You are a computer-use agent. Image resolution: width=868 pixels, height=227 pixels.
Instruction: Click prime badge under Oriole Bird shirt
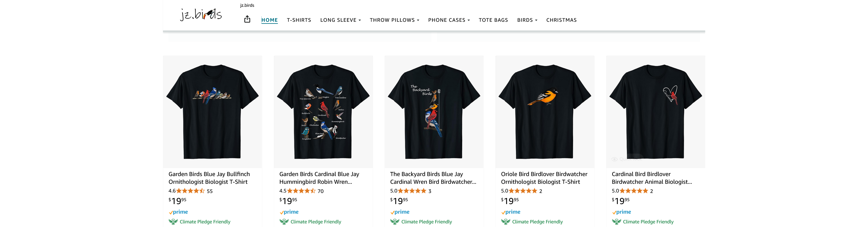510,212
